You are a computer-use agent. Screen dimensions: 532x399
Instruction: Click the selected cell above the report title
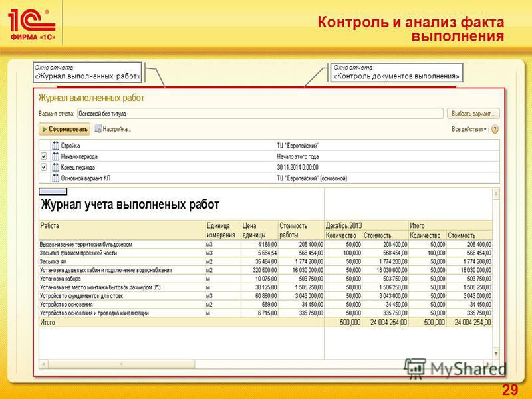[53, 192]
